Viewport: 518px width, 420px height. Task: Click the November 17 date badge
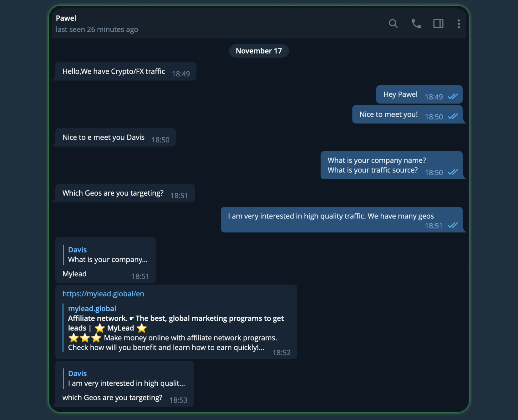[x=259, y=51]
